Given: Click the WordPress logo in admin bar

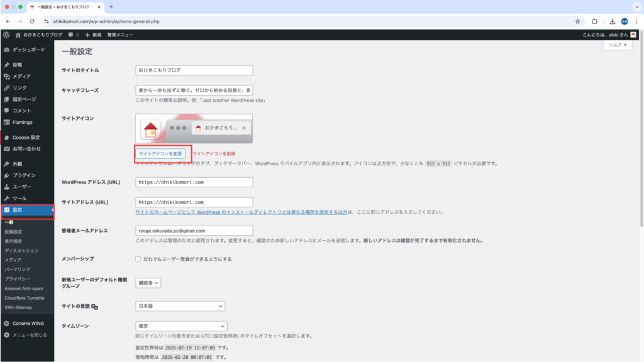Looking at the screenshot, I should coord(6,35).
